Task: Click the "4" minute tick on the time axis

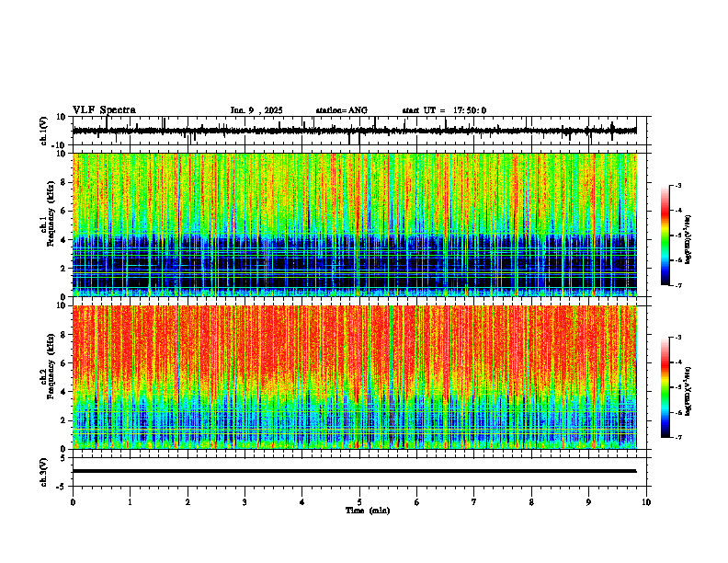Action: point(302,502)
